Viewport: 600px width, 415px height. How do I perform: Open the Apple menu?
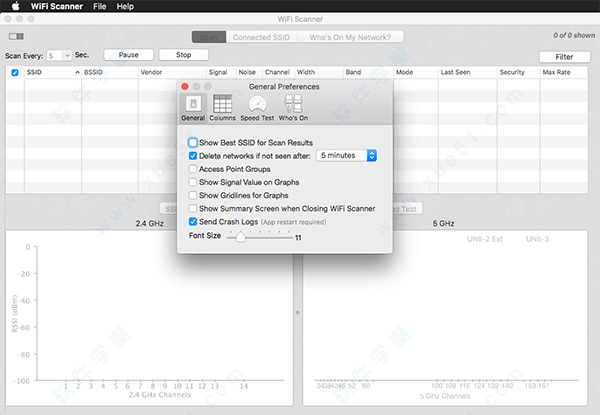(16, 6)
